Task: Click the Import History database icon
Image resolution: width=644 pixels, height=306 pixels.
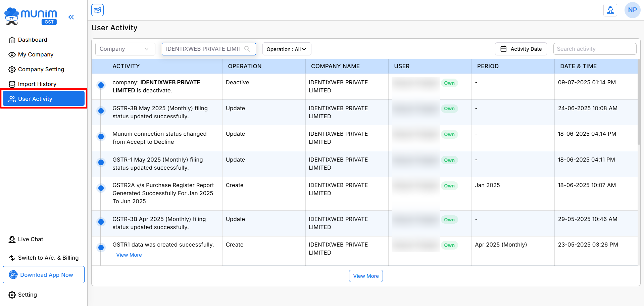Action: click(x=12, y=84)
